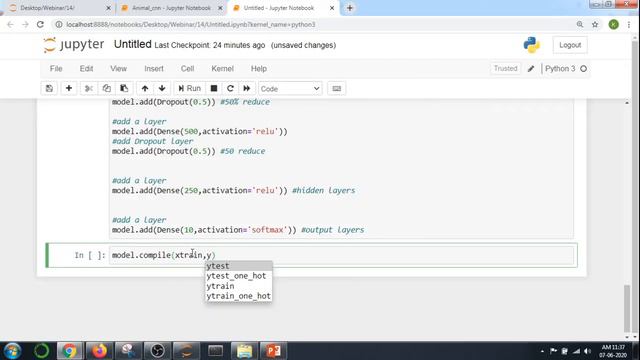The height and width of the screenshot is (360, 640).
Task: Close the Animal_cnn browser tab
Action: tap(220, 8)
